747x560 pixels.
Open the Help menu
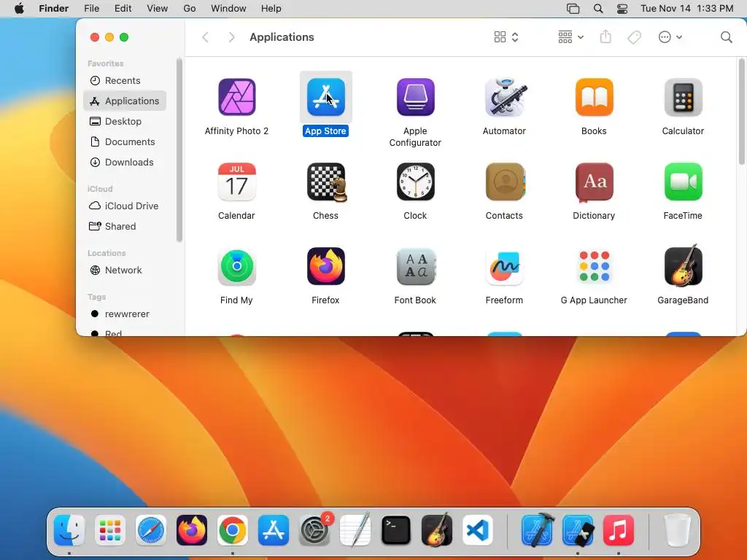[271, 9]
